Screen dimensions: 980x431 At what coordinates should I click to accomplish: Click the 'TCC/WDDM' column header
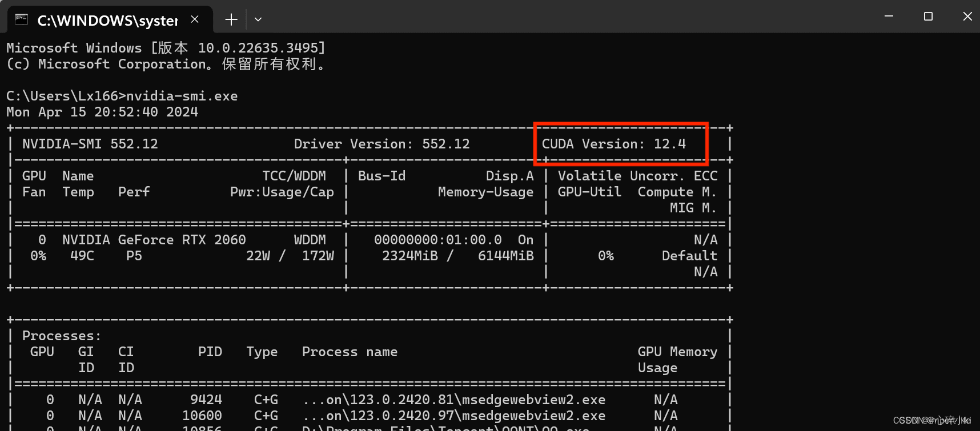tap(294, 176)
